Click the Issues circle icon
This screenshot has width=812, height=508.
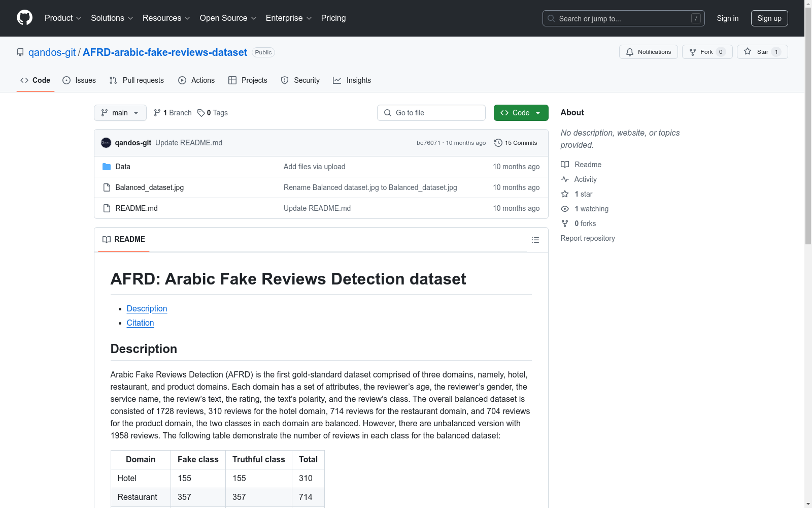pyautogui.click(x=66, y=80)
